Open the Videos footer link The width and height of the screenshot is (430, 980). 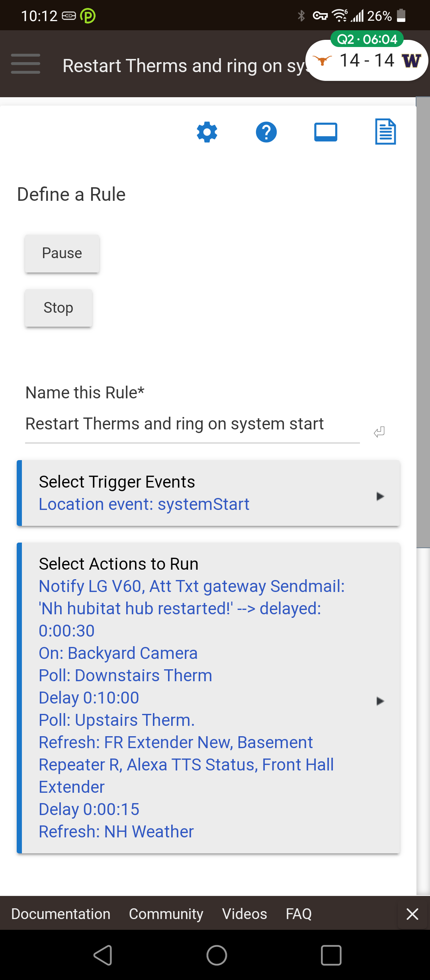[x=244, y=914]
